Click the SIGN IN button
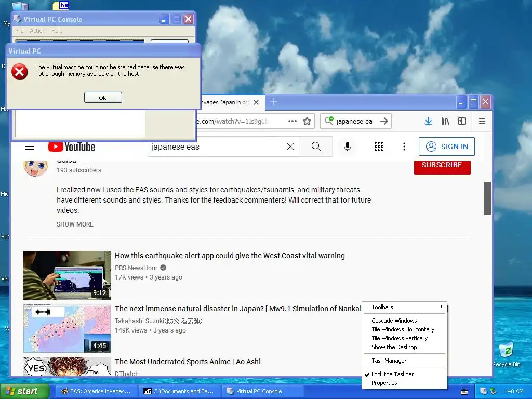The height and width of the screenshot is (399, 532). pyautogui.click(x=446, y=147)
